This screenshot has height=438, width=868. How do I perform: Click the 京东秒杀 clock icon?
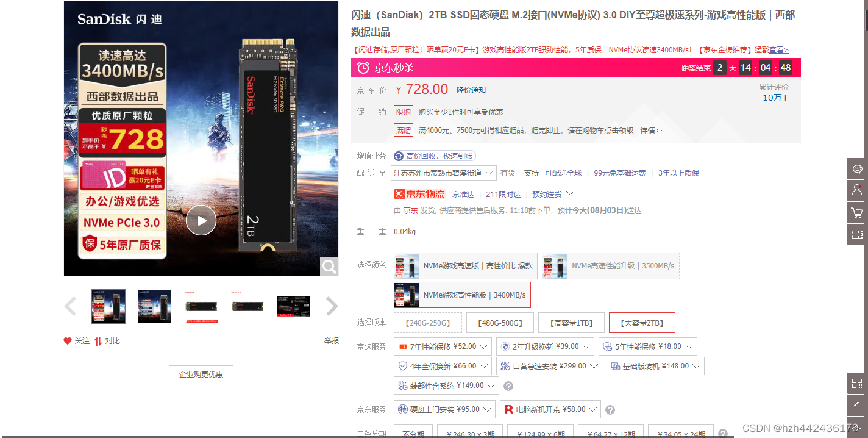(x=363, y=68)
